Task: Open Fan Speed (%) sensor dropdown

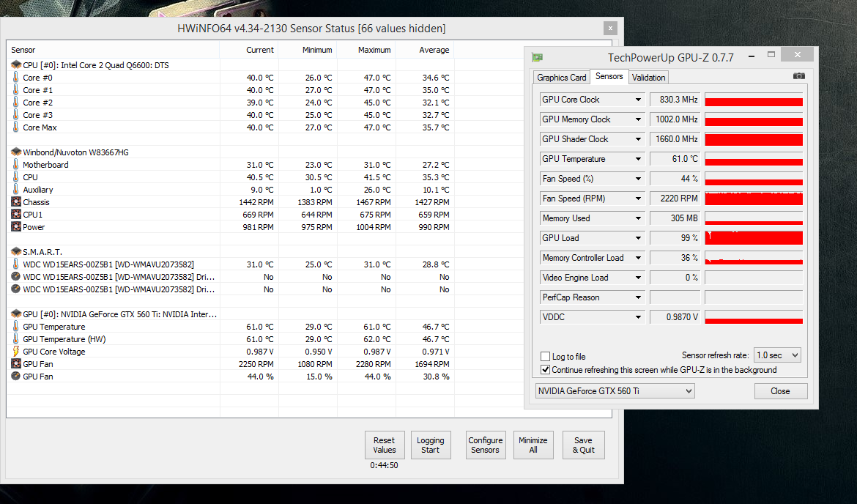Action: coord(638,179)
